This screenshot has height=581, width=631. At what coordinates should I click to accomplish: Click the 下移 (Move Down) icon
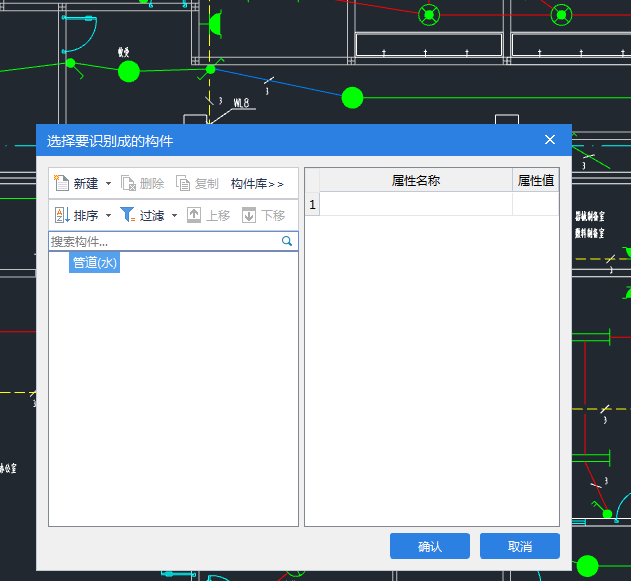coord(249,215)
